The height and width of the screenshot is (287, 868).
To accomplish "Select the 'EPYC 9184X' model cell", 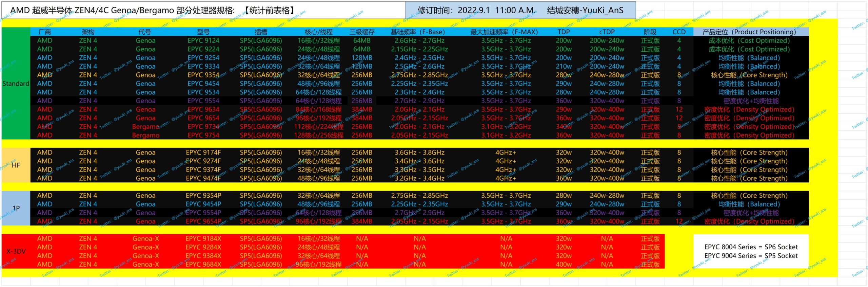I will tap(203, 238).
